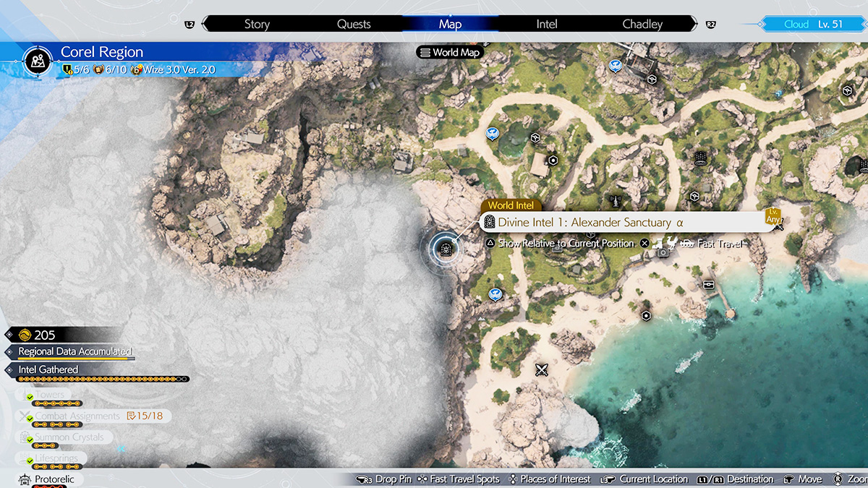Select the Alexander Sanctuary marker on map
The width and height of the screenshot is (868, 488).
click(x=446, y=250)
